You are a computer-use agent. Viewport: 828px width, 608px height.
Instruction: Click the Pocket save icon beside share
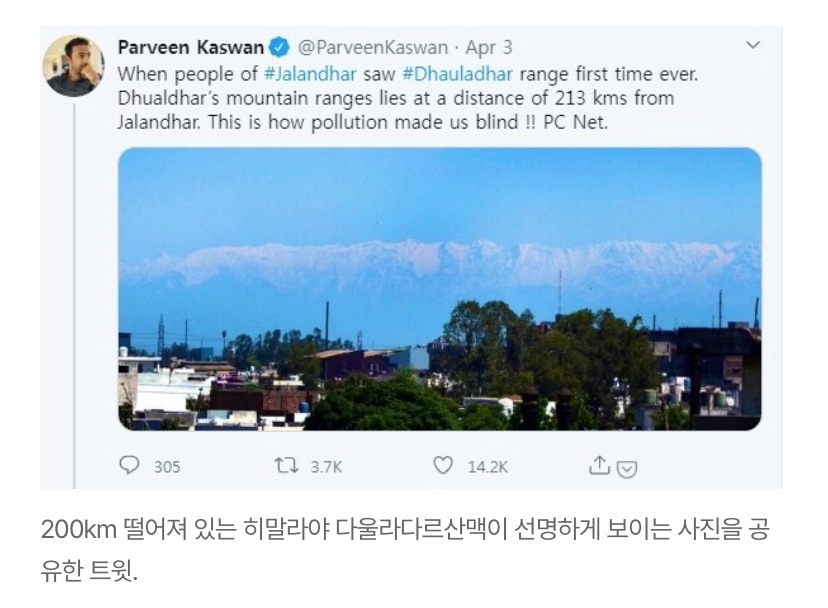pyautogui.click(x=627, y=467)
